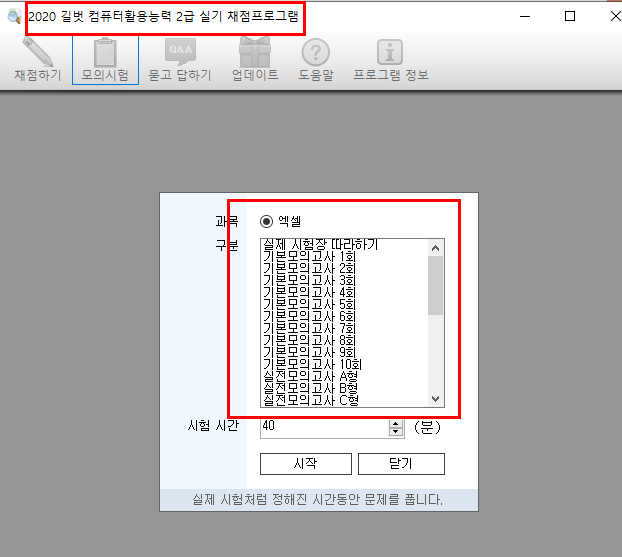Minimize the 채점프로그램 window
Screen dimensions: 622x557
point(525,16)
